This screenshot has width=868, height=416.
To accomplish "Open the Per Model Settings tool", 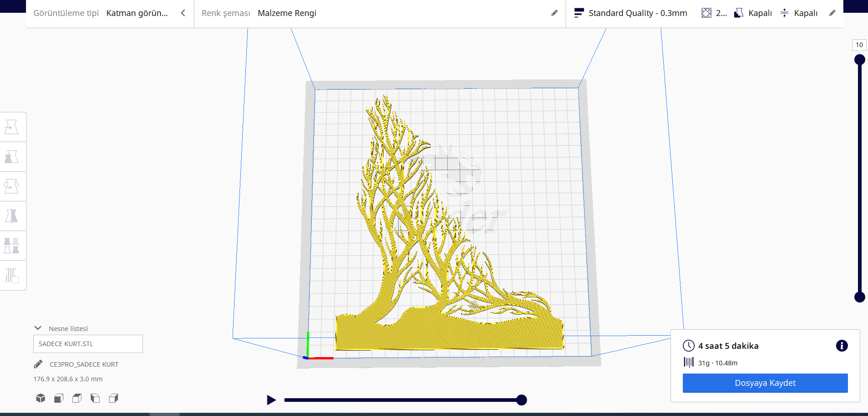I will pyautogui.click(x=13, y=246).
